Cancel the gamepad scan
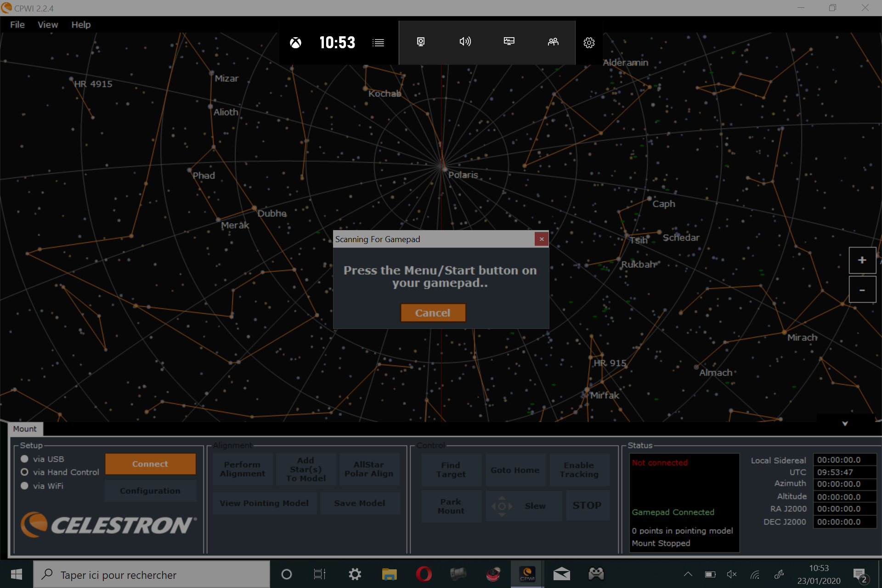 point(433,313)
